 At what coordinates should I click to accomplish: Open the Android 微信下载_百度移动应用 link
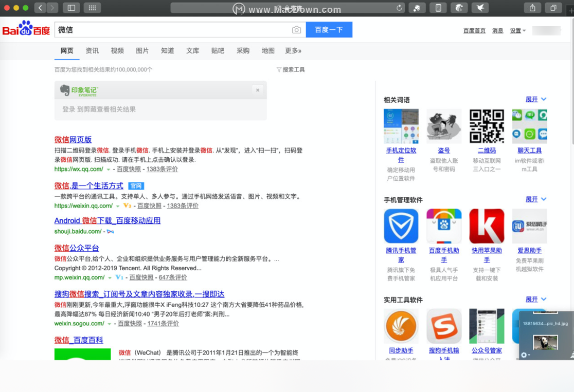click(107, 220)
